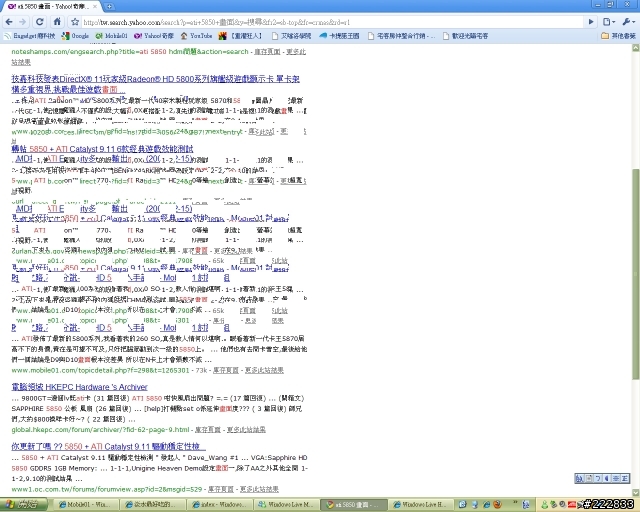This screenshot has width=640, height=512.
Task: Switch to the Mobile01 taskbar window
Action: click(x=86, y=505)
